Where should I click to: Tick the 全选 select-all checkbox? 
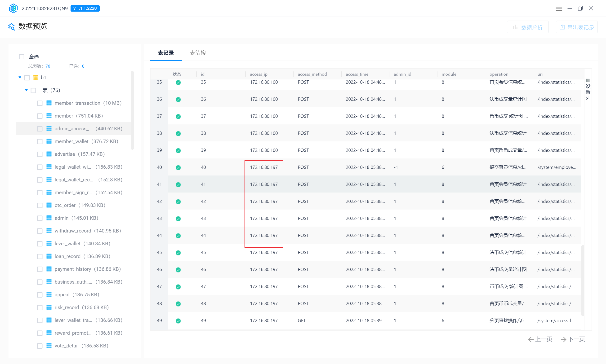tap(22, 57)
